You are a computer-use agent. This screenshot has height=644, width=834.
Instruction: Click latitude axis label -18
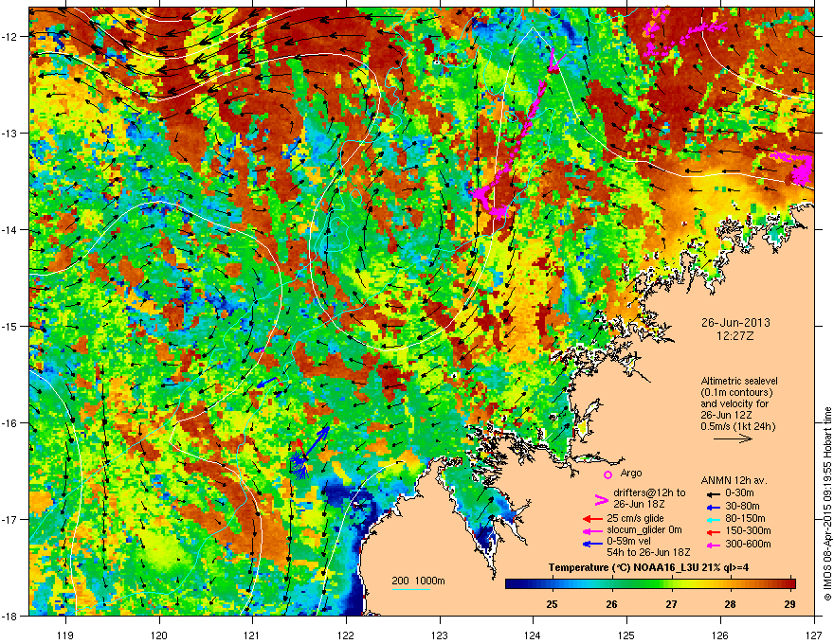tap(10, 616)
